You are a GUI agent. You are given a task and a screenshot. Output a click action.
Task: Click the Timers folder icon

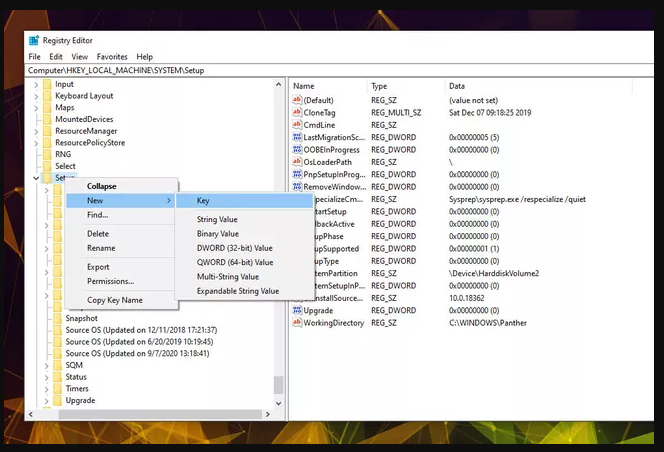58,388
